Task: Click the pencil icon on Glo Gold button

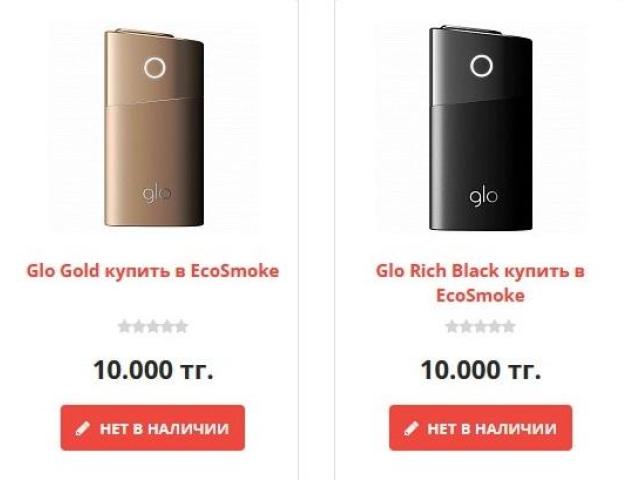Action: pos(82,429)
